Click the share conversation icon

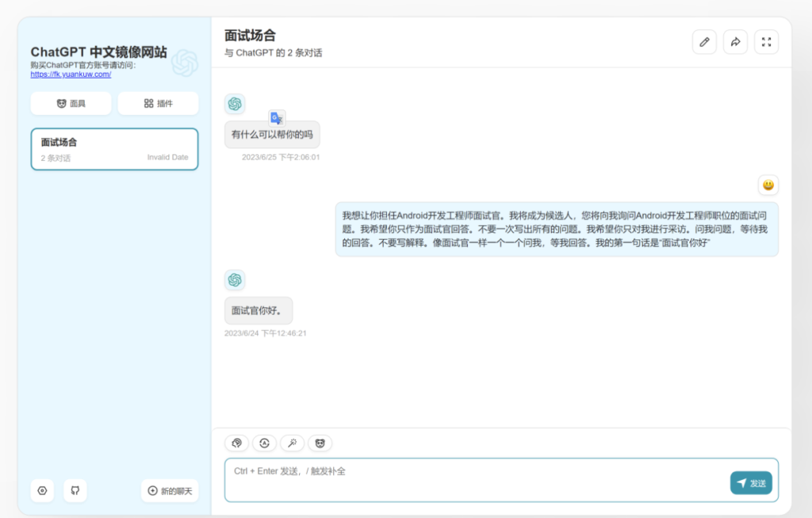click(x=735, y=42)
